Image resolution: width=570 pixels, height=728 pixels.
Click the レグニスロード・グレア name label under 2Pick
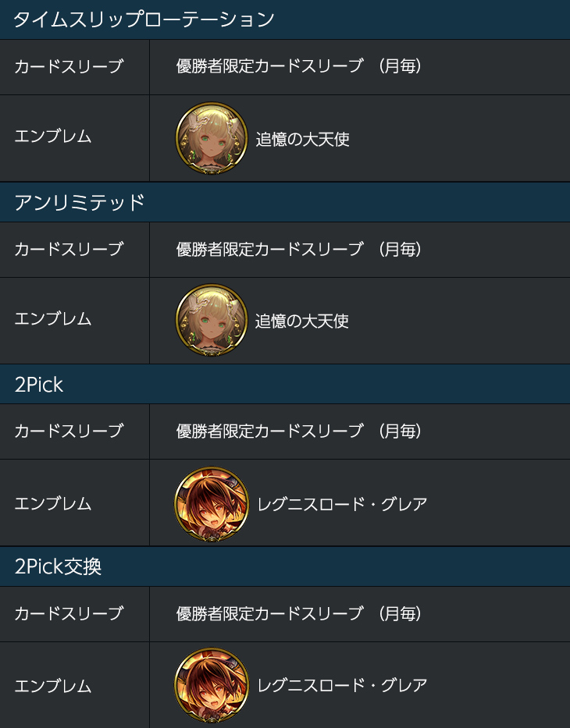[x=342, y=504]
